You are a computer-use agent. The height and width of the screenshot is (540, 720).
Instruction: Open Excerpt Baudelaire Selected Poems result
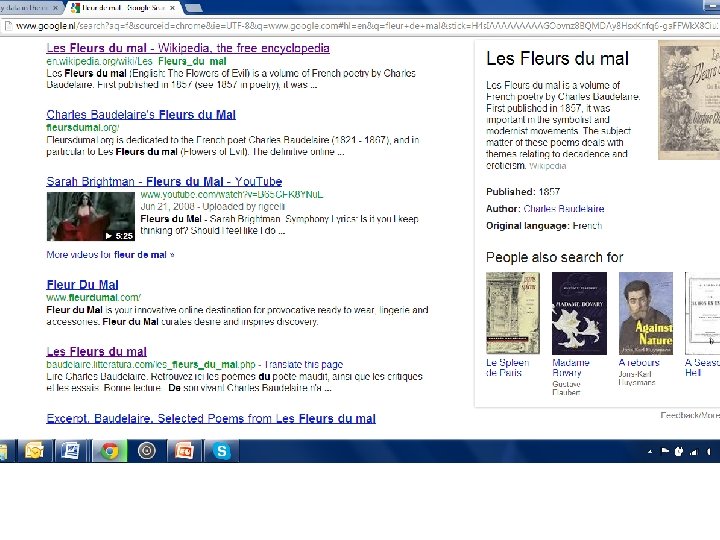tap(211, 418)
